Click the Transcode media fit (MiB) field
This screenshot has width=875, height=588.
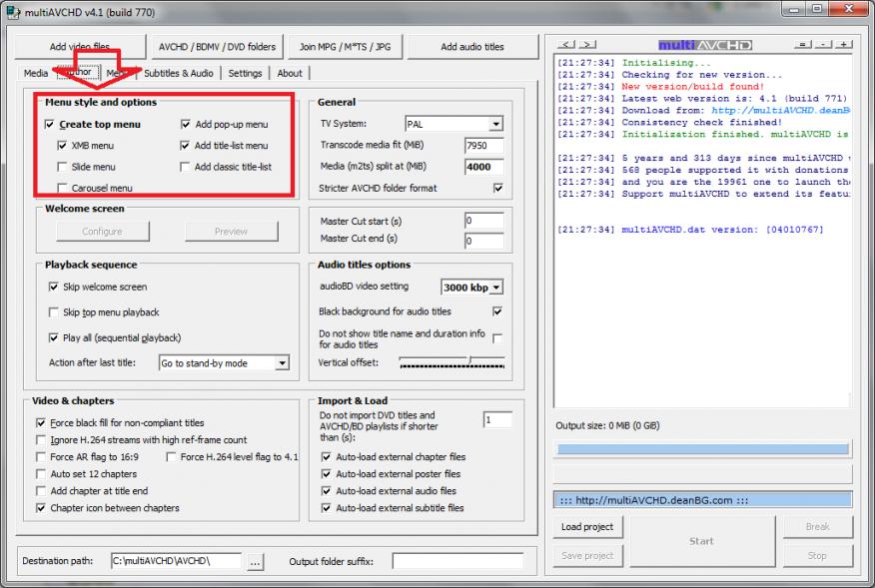483,146
